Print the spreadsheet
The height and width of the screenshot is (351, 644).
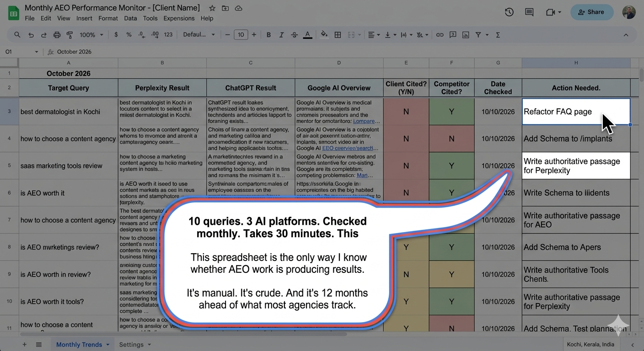click(57, 35)
